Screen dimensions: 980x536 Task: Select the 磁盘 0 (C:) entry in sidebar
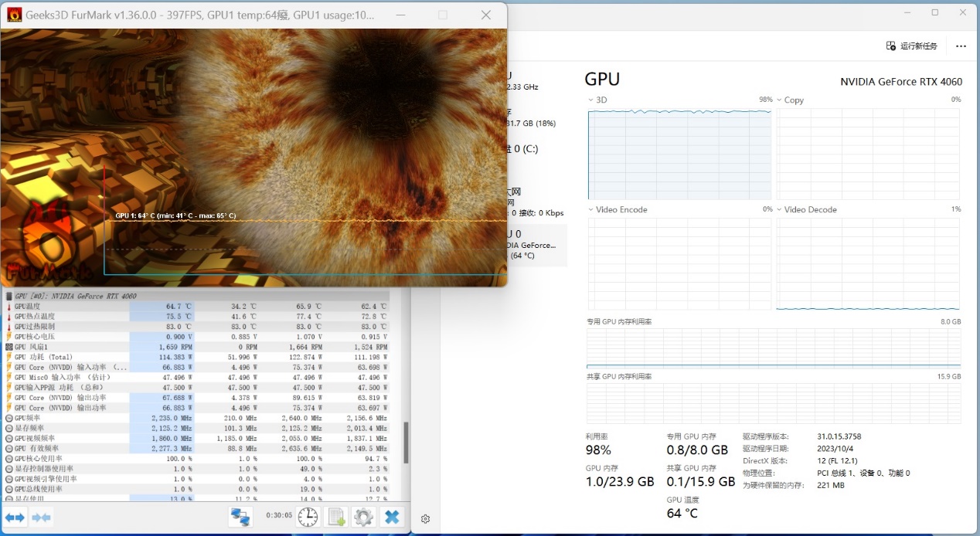click(x=536, y=148)
